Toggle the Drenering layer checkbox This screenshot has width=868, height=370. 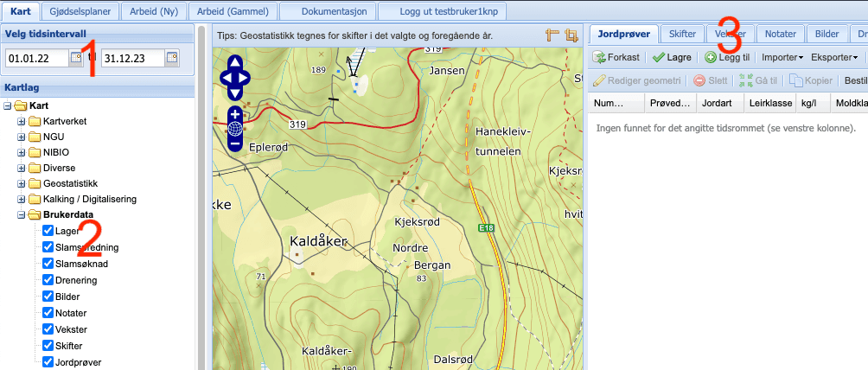tap(48, 280)
